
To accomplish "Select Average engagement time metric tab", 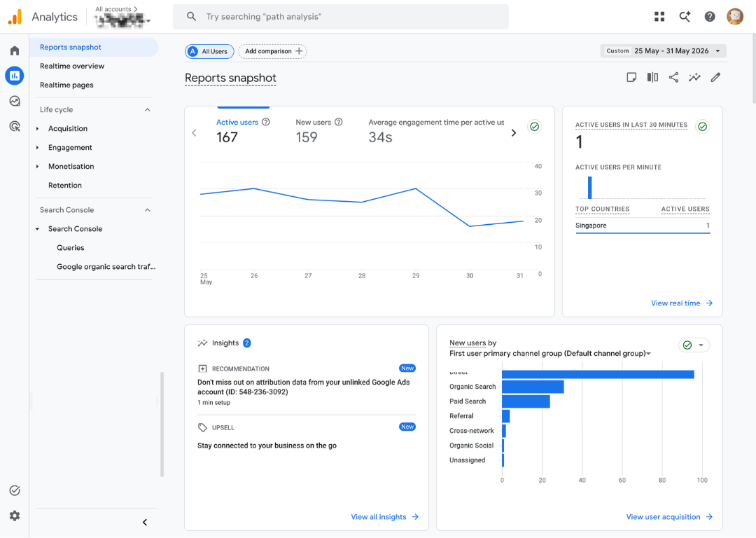I will click(436, 130).
